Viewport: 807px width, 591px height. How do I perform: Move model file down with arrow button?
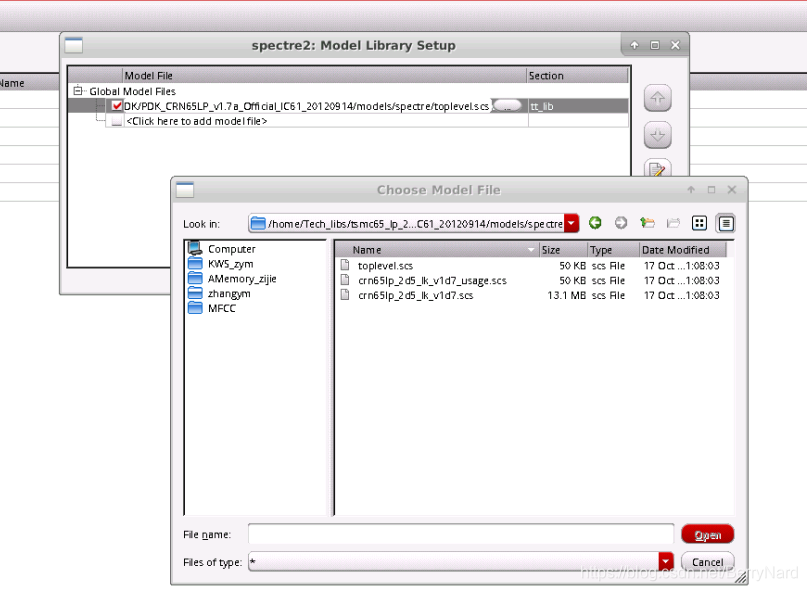[x=657, y=135]
